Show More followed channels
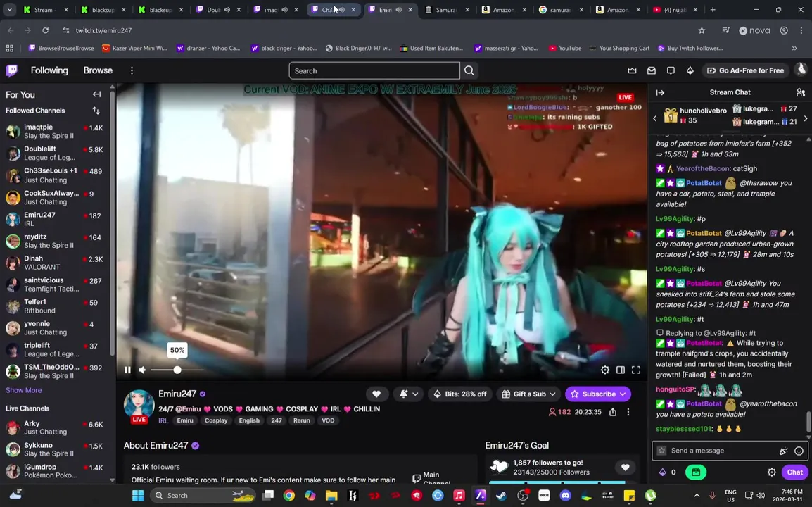The width and height of the screenshot is (812, 507). [24, 390]
